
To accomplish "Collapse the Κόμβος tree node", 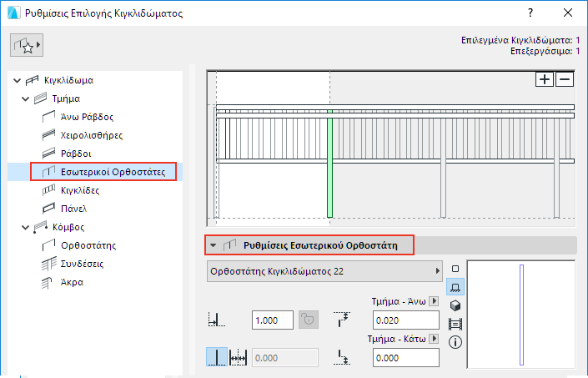I will coord(26,227).
